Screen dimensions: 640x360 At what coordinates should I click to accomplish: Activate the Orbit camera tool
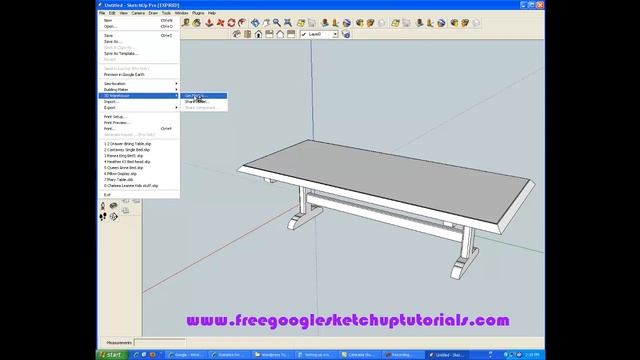pos(255,23)
